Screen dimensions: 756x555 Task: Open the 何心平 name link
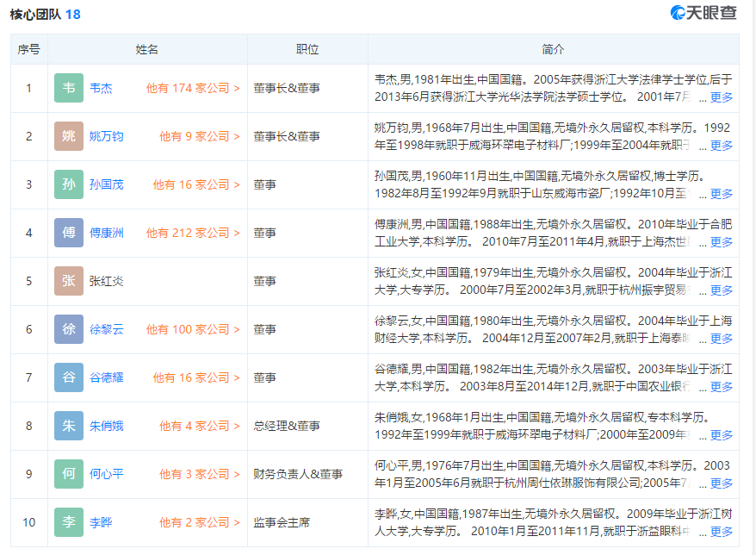click(107, 474)
